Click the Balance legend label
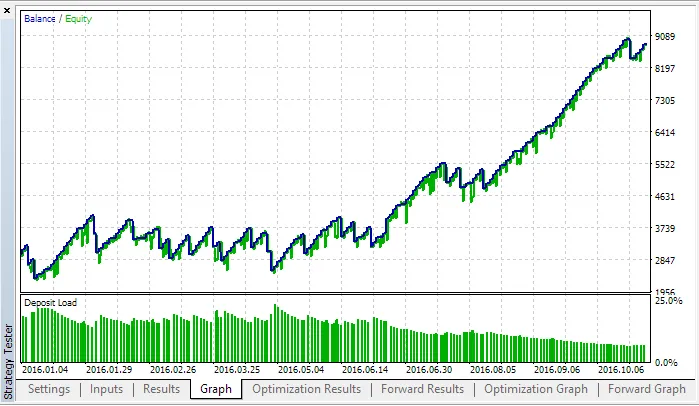 [x=42, y=19]
